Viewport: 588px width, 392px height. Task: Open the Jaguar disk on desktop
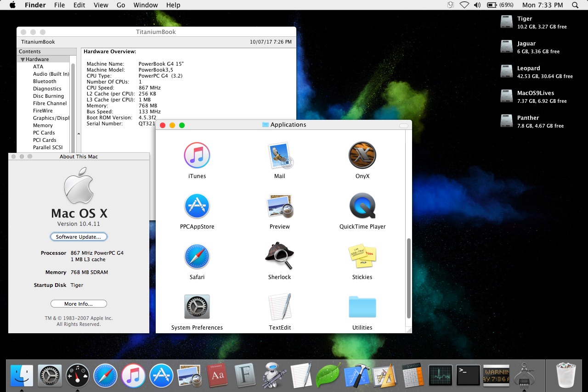[506, 47]
